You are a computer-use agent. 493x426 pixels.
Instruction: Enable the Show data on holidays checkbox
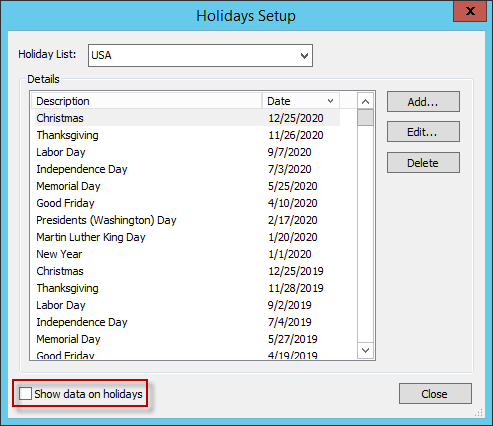(26, 394)
